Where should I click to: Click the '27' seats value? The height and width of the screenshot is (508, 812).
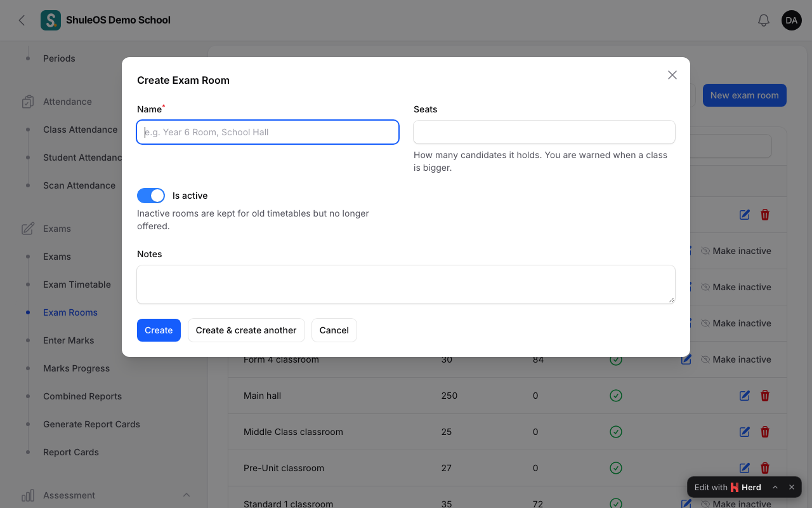[x=447, y=468]
